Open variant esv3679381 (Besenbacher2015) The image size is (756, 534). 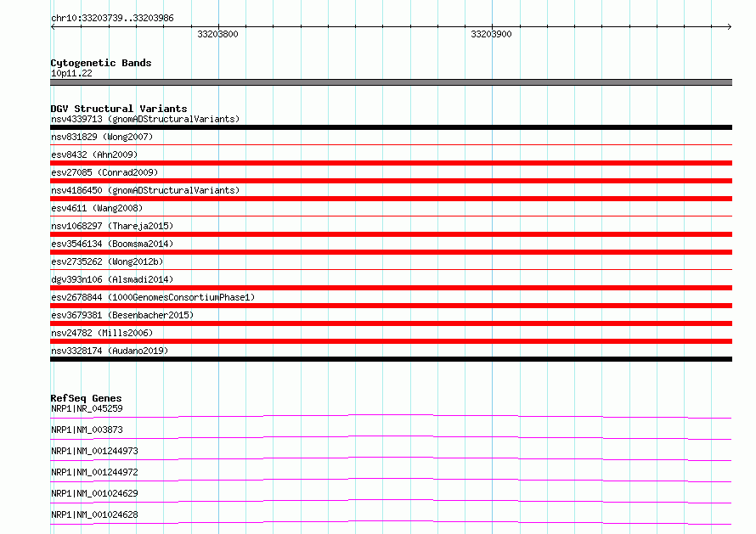coord(122,315)
